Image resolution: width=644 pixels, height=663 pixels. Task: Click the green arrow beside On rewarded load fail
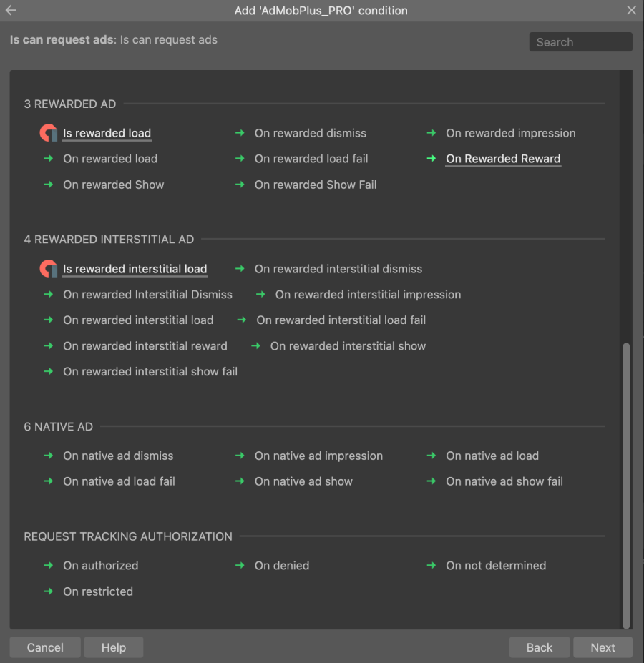pyautogui.click(x=239, y=159)
